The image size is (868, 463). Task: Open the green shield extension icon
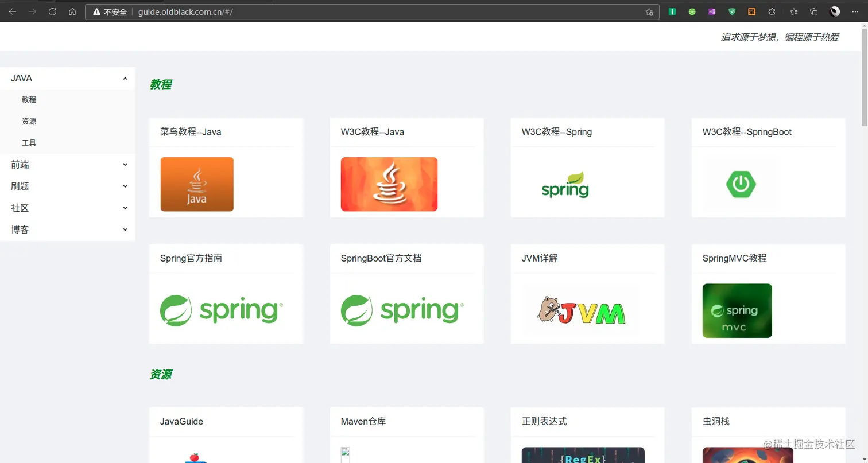point(732,11)
